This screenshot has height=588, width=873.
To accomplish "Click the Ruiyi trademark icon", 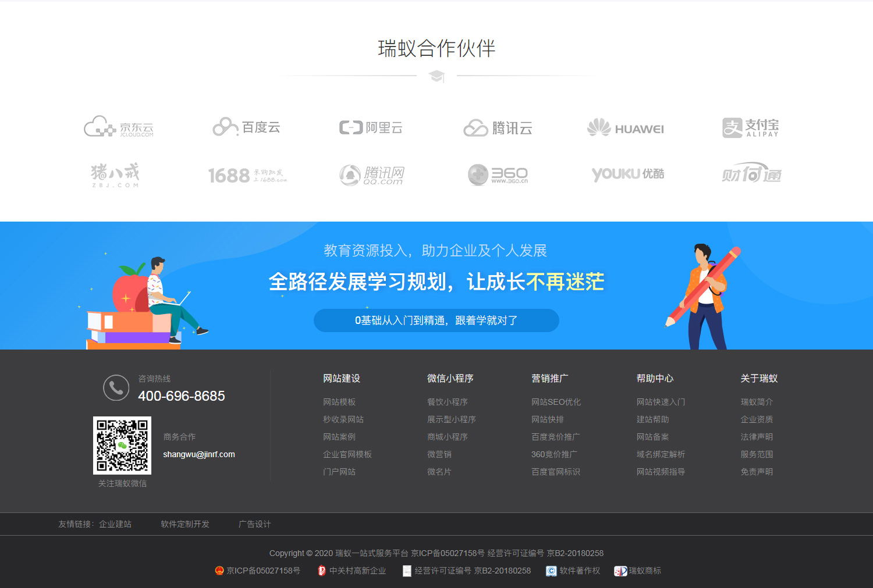I will click(x=620, y=571).
